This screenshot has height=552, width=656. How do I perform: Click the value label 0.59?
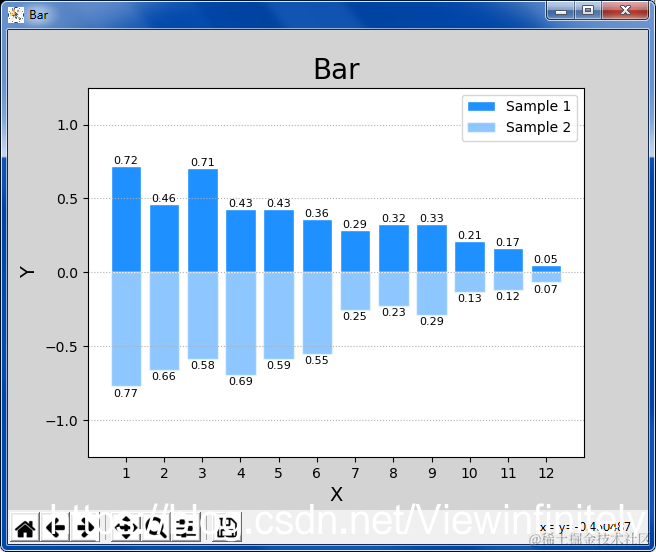pyautogui.click(x=279, y=365)
